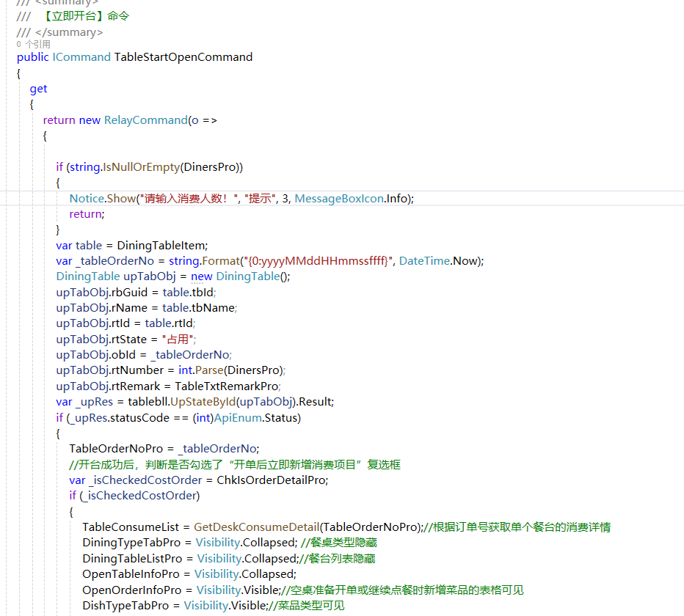Screen dimensions: 684x616
Task: Click DiningTableListPro assignment line
Action: tap(190, 559)
